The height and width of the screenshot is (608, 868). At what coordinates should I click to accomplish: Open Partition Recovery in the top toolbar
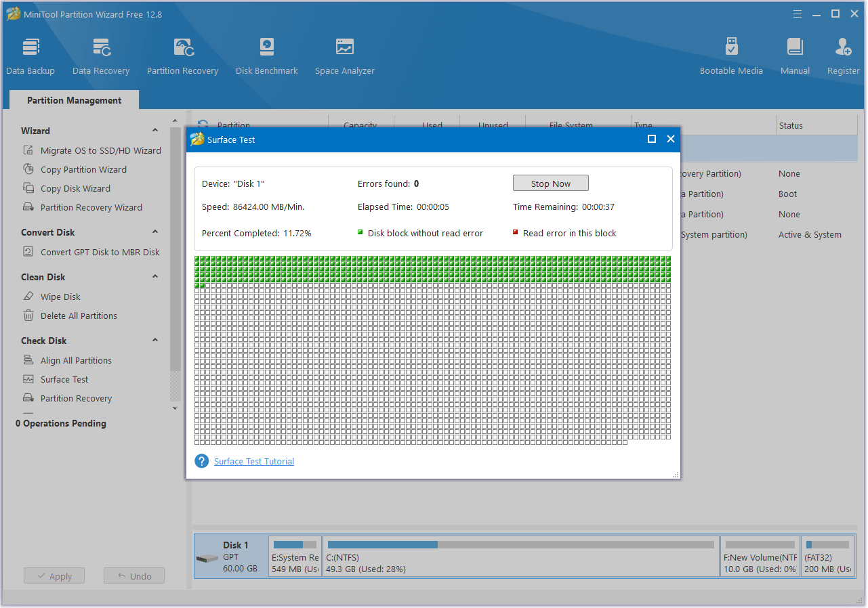coord(182,54)
